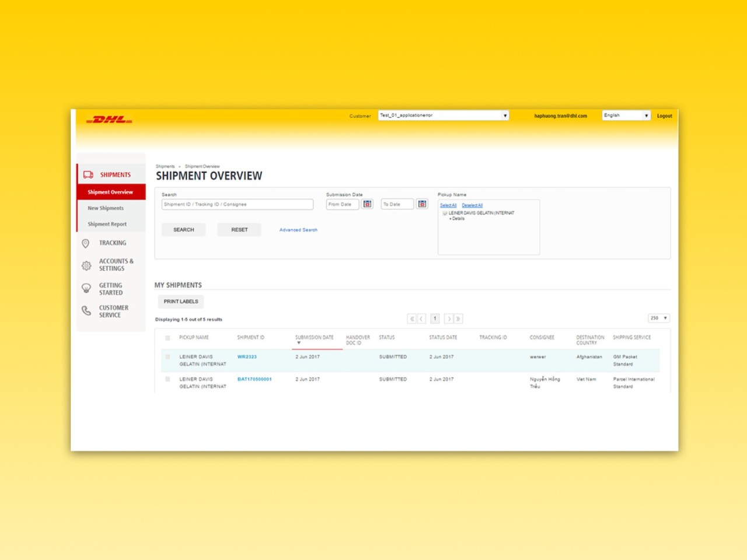Click the Viet Nam destination cell
Image resolution: width=747 pixels, height=560 pixels.
coord(586,379)
